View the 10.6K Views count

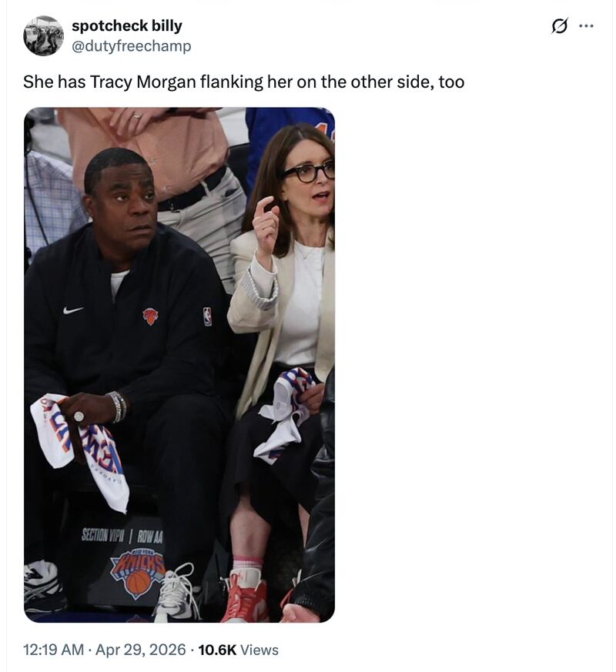pyautogui.click(x=239, y=649)
